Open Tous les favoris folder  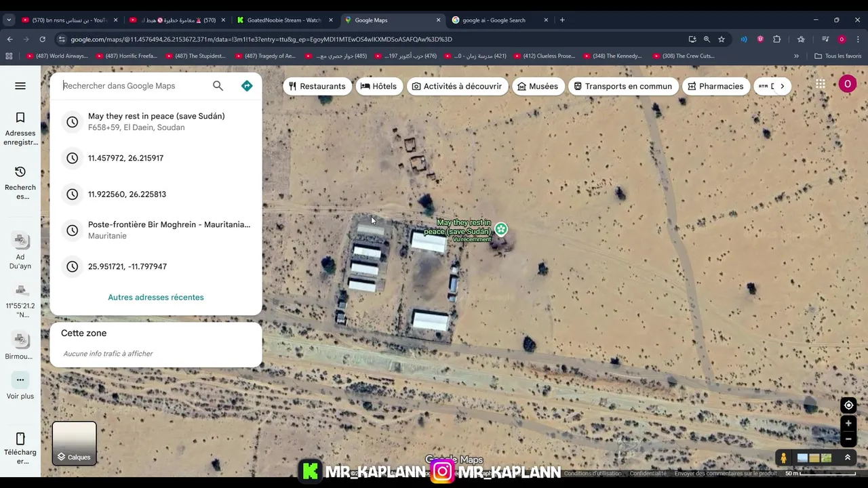point(837,56)
